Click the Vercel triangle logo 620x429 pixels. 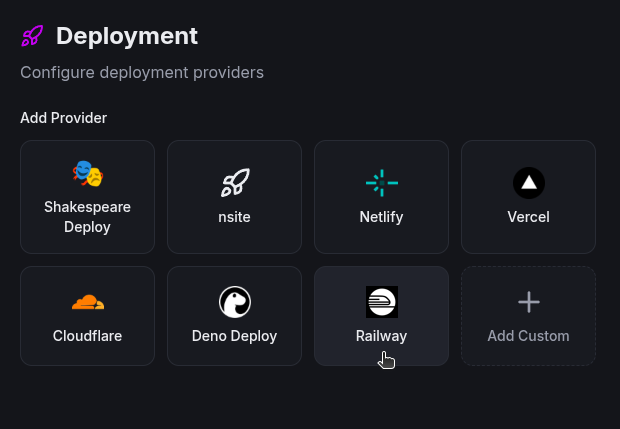[x=528, y=183]
